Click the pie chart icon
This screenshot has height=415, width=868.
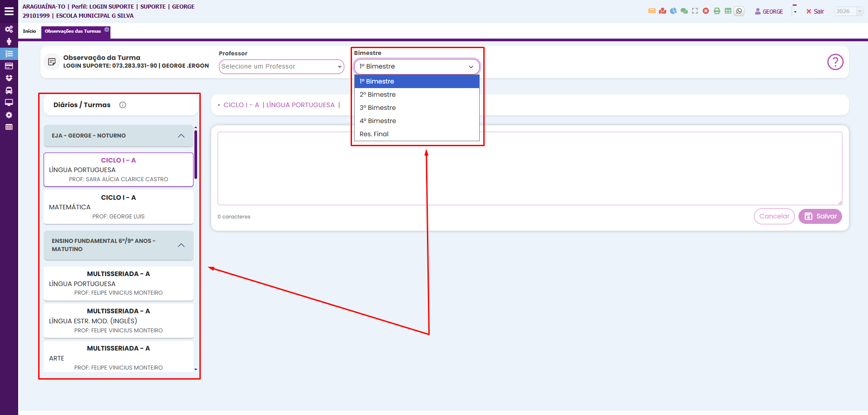pyautogui.click(x=673, y=11)
